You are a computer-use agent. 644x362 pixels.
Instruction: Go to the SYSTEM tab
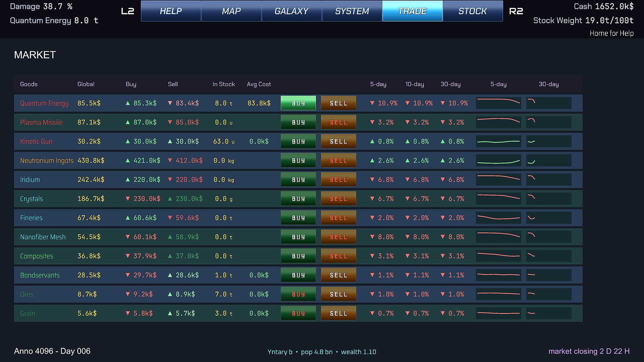coord(352,11)
